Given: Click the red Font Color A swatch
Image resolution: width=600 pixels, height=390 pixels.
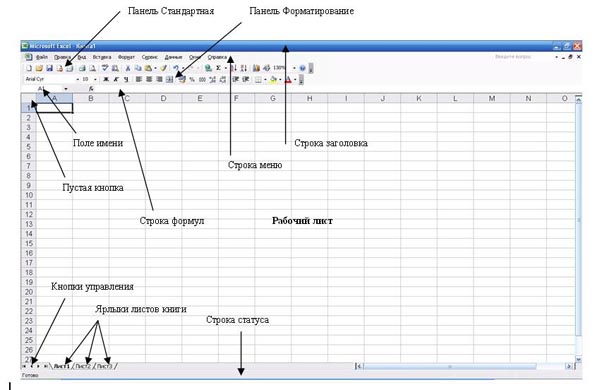Looking at the screenshot, I should [x=288, y=79].
